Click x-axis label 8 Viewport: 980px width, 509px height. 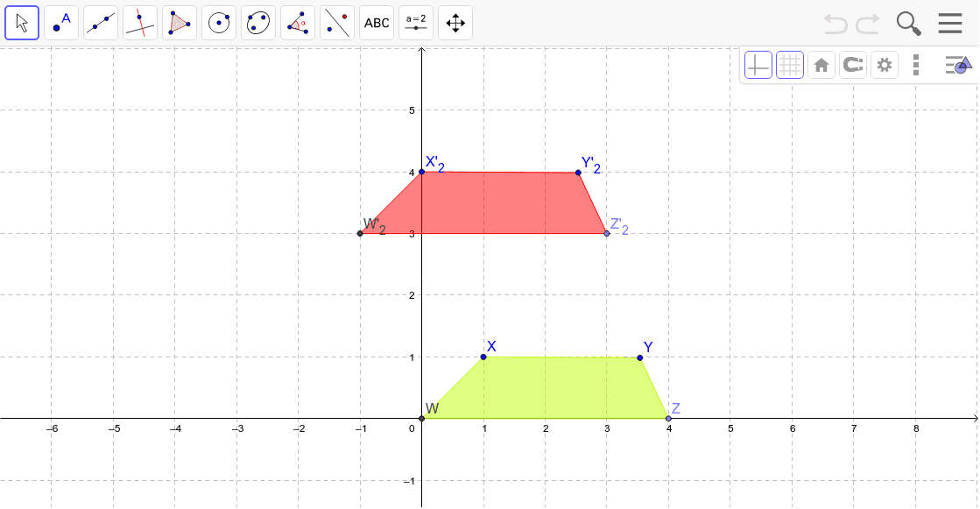[916, 429]
